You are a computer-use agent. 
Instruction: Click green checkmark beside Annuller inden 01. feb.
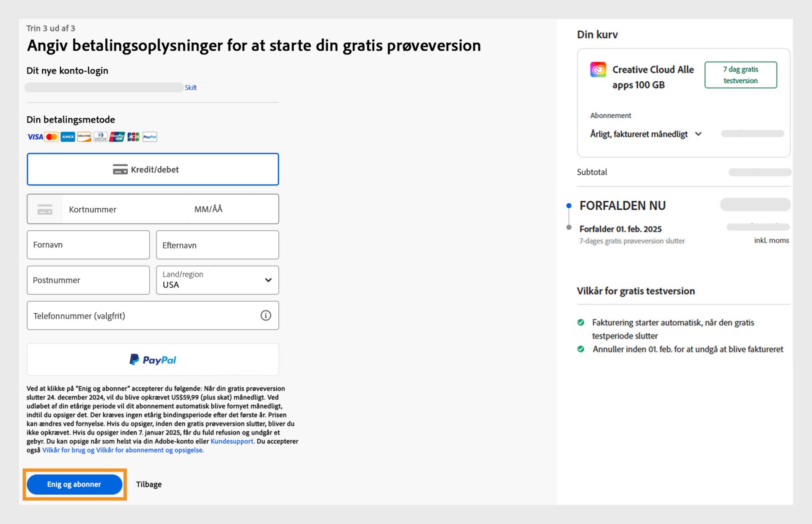point(581,349)
